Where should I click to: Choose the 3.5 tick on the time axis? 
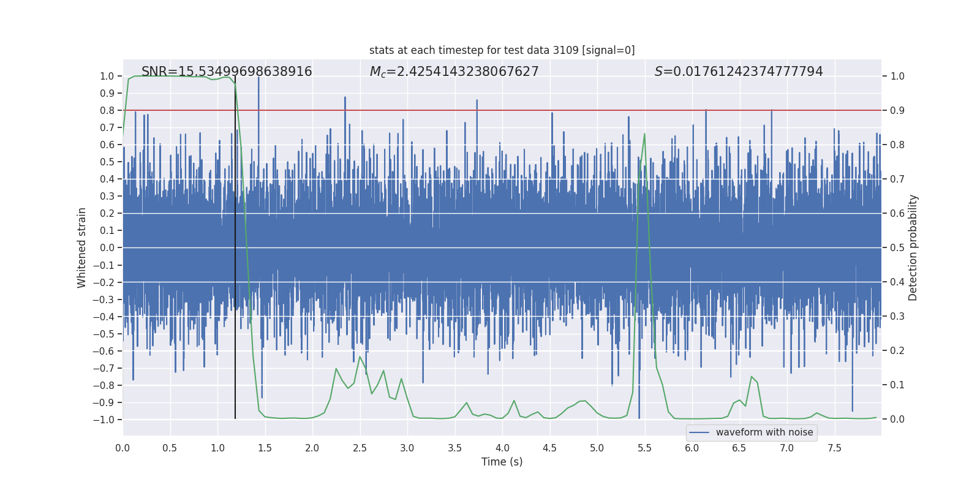point(454,448)
